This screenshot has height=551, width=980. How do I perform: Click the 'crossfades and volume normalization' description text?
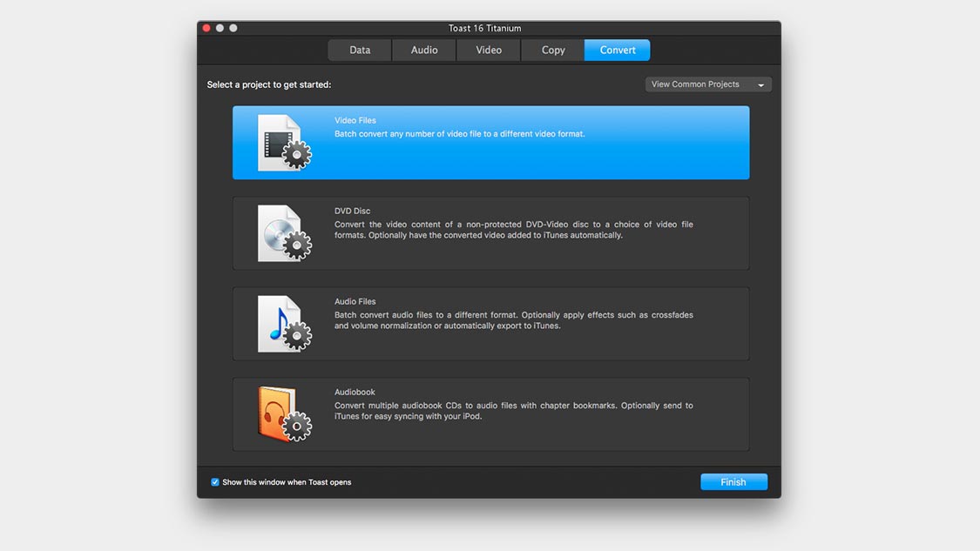[514, 320]
